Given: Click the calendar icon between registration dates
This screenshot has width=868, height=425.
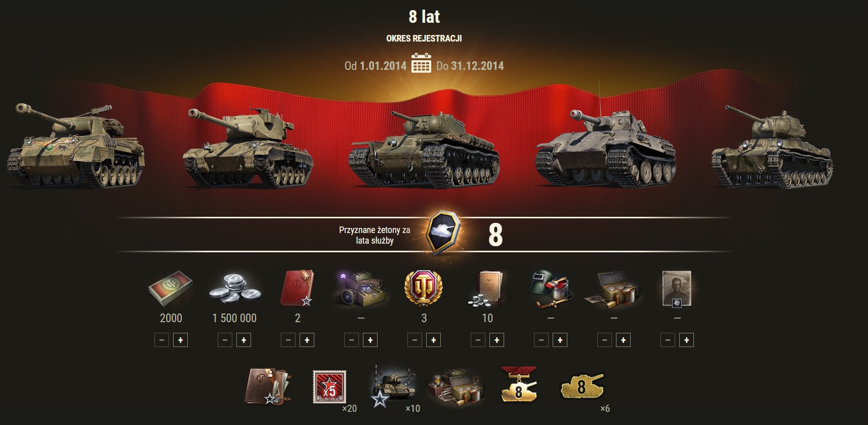Looking at the screenshot, I should coord(421,63).
